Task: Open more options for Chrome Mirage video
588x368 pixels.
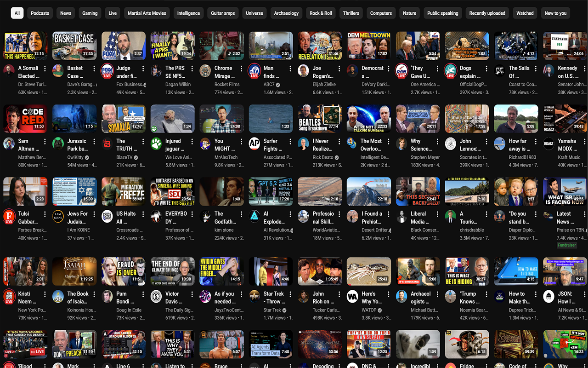Action: 241,69
